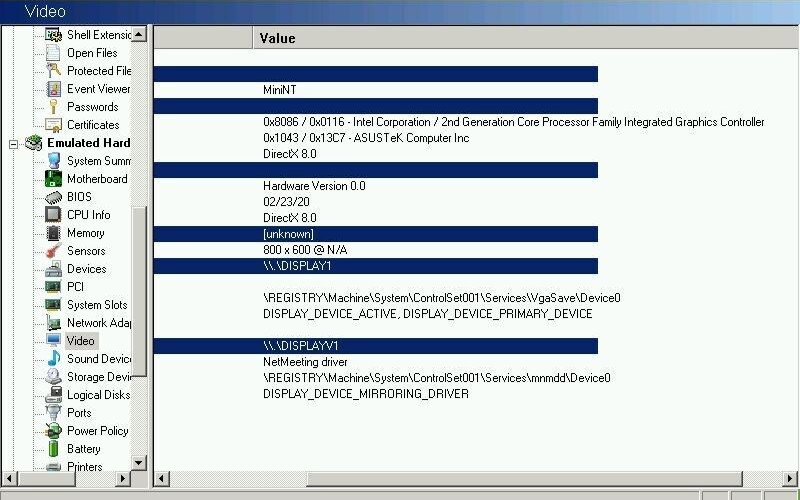The width and height of the screenshot is (800, 500).
Task: Click tree horizontal scroll left arrow
Action: pos(10,479)
